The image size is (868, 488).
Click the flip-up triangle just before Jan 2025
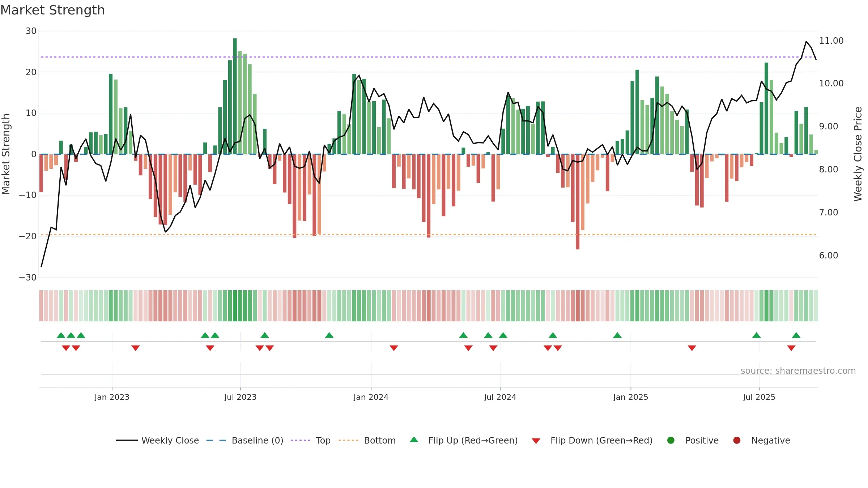coord(617,335)
